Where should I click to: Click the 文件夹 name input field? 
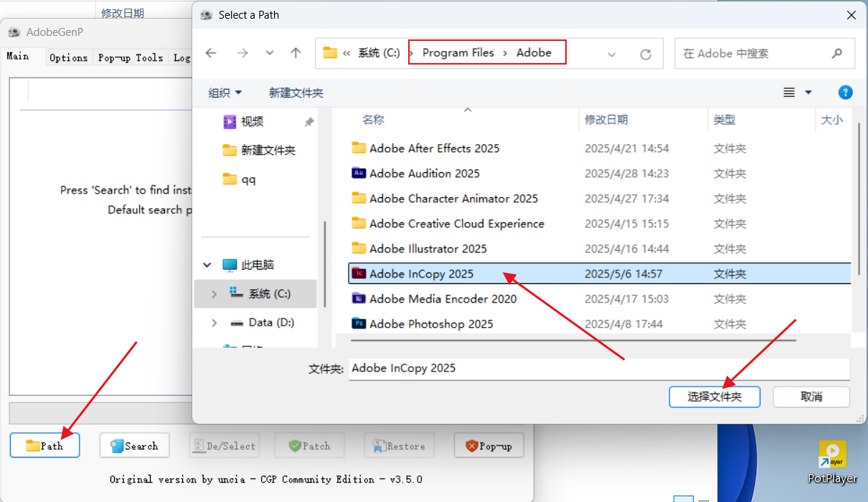pyautogui.click(x=599, y=369)
